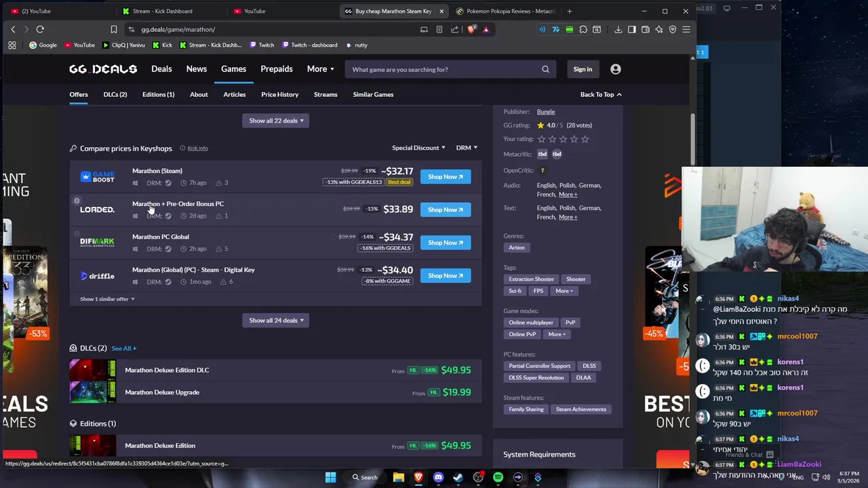Viewport: 868px width, 488px height.
Task: Go back with the browser back arrow
Action: 13,29
